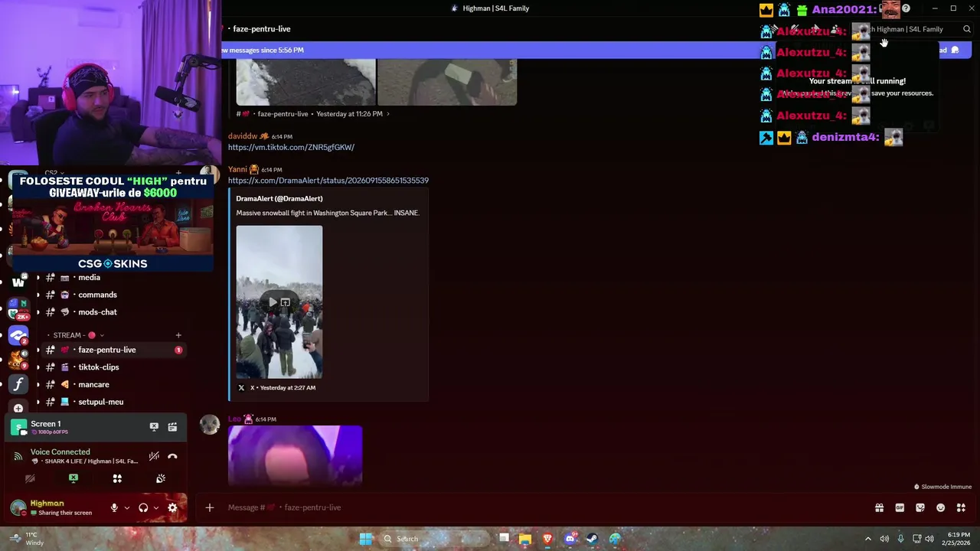
Task: Click the Yanni username
Action: pos(237,169)
